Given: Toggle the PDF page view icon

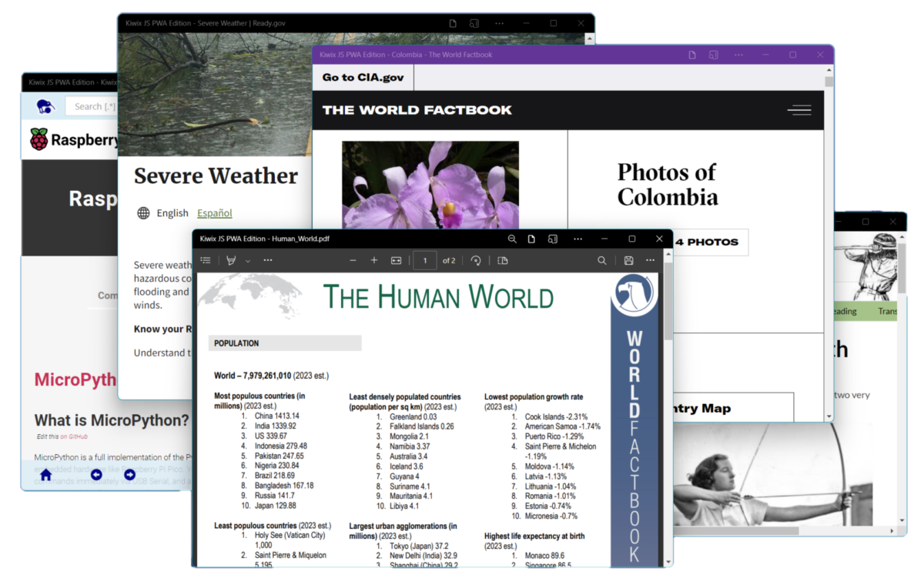Looking at the screenshot, I should pos(503,260).
